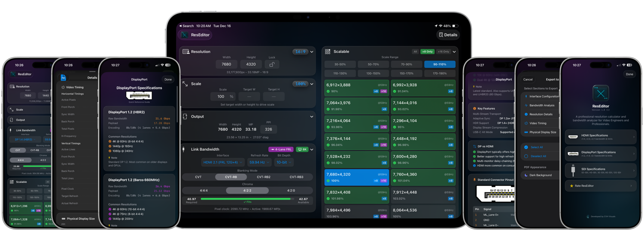Image resolution: width=644 pixels, height=231 pixels.
Task: Click the ResEditor app logo on iPad
Action: 185,35
